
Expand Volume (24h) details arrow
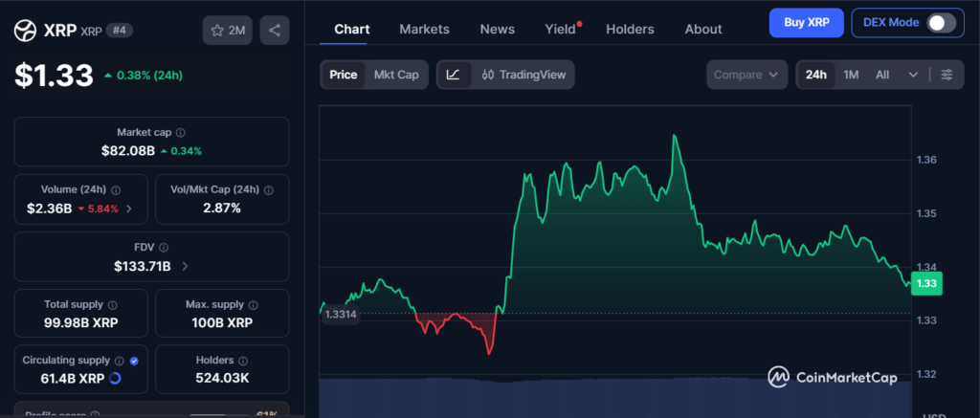tap(129, 208)
